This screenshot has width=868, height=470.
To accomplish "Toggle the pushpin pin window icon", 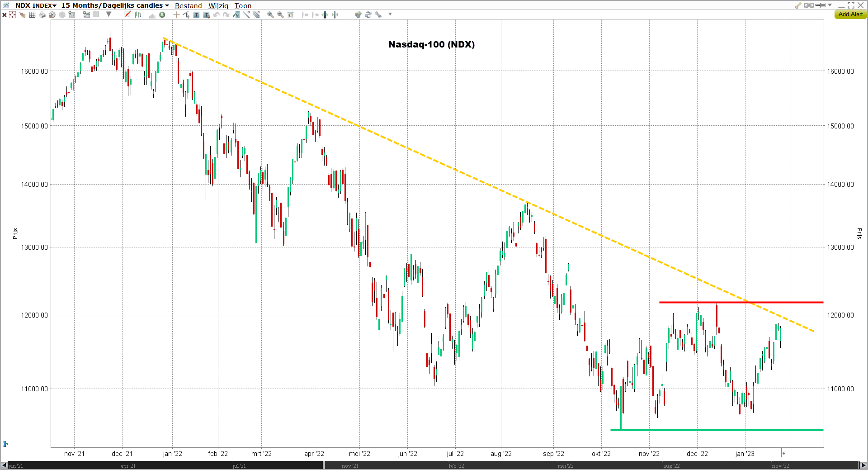I will (820, 5).
